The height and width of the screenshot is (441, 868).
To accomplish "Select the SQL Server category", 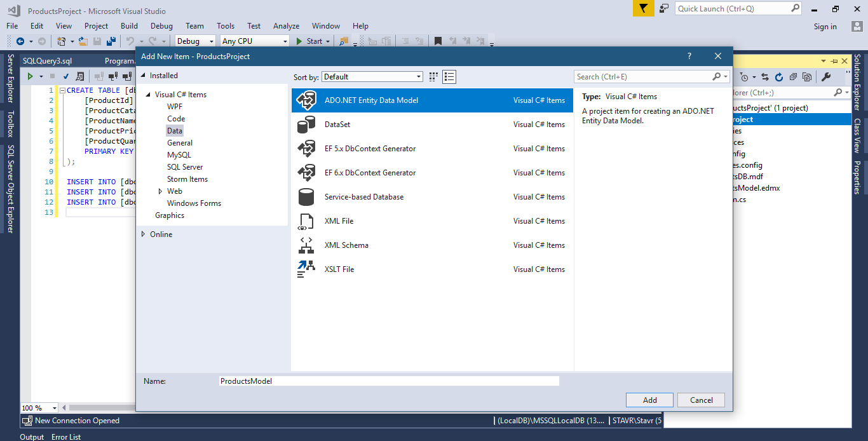I will click(x=185, y=167).
